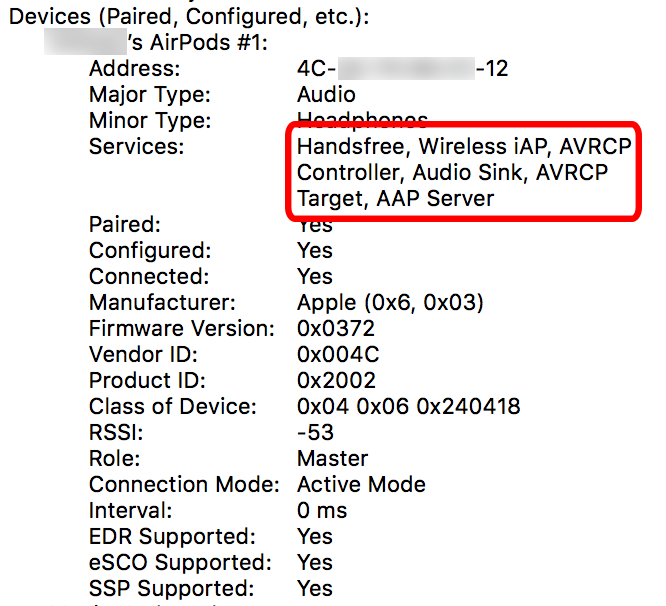The width and height of the screenshot is (666, 606).
Task: Click the '0x2002' product ID value
Action: pos(336,380)
